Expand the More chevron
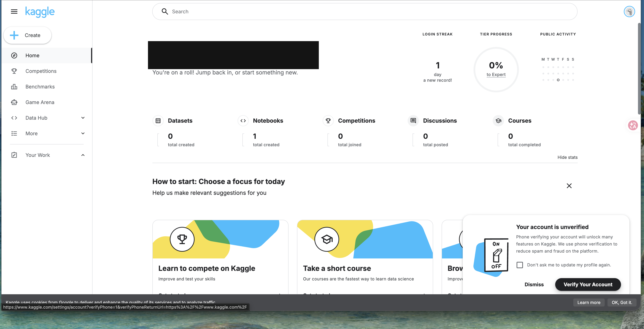 click(x=83, y=133)
